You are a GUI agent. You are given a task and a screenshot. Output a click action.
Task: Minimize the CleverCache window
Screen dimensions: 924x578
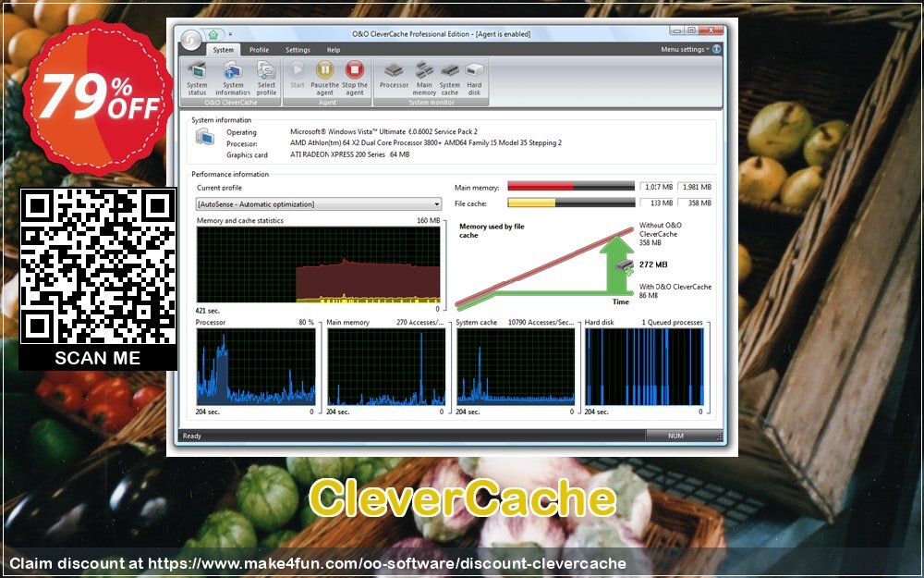(677, 31)
